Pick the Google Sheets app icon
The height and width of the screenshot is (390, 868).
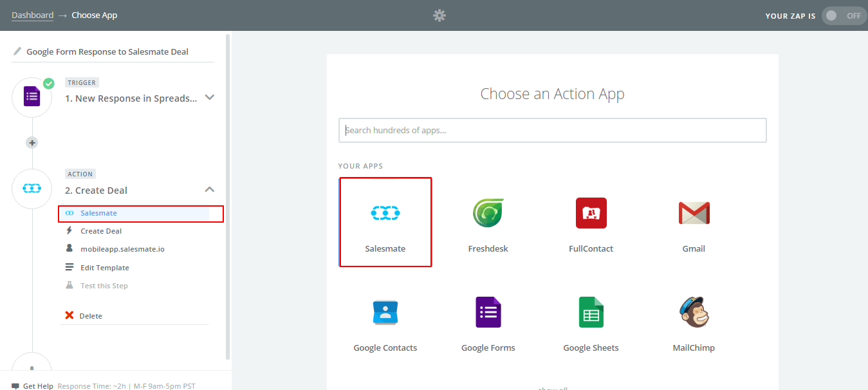pyautogui.click(x=591, y=312)
